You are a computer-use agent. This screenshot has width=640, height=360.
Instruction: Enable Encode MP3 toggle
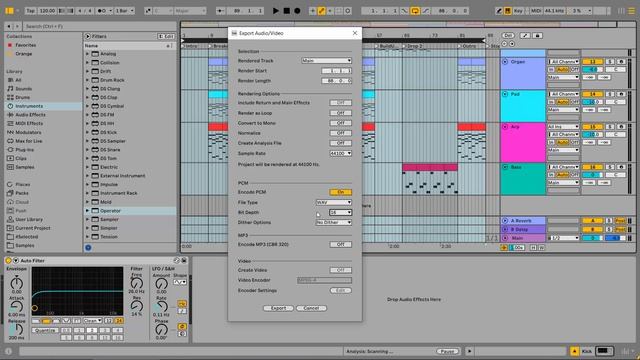pos(340,244)
